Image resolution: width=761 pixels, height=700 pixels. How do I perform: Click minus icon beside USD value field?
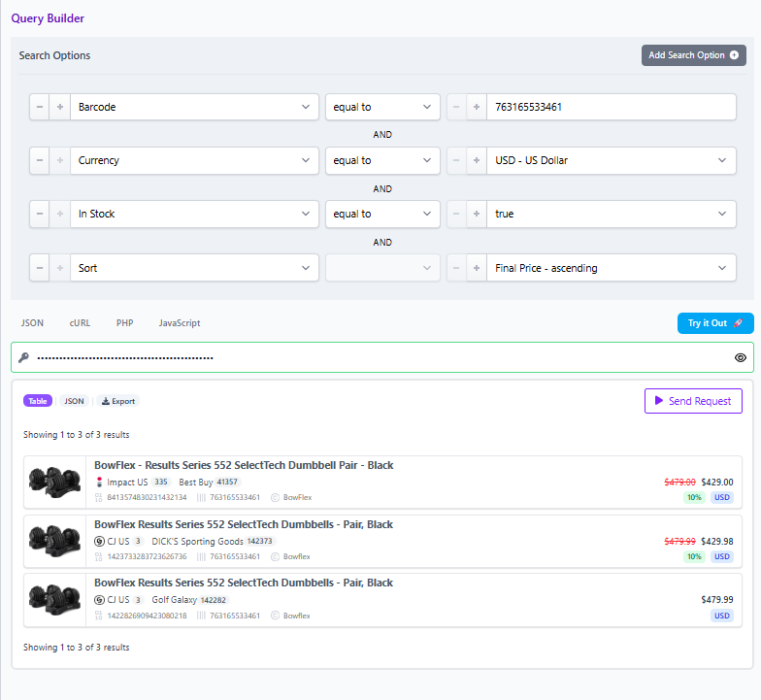456,160
